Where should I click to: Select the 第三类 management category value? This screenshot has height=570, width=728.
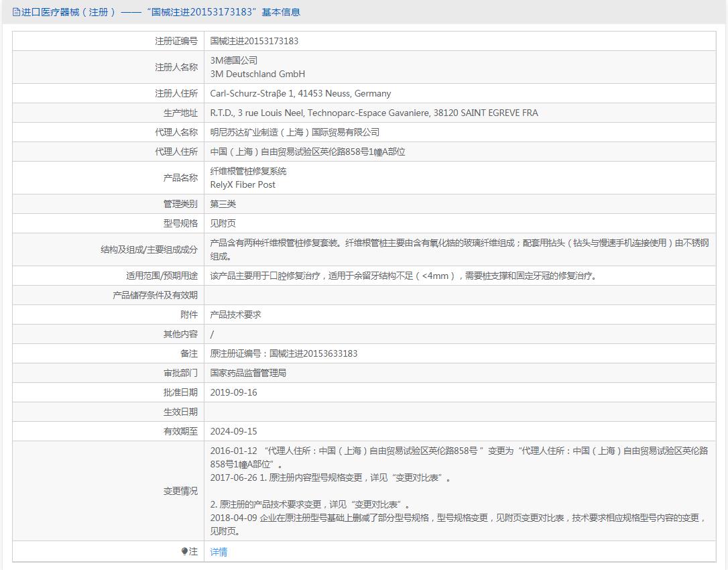click(x=223, y=204)
